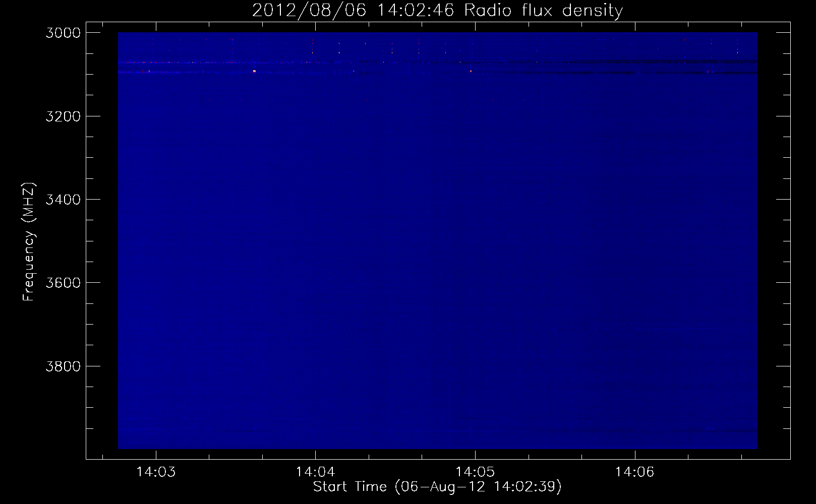Click the plot title '2012/08/06 14:02:46 Radio flux density'
The height and width of the screenshot is (504, 816).
[437, 10]
